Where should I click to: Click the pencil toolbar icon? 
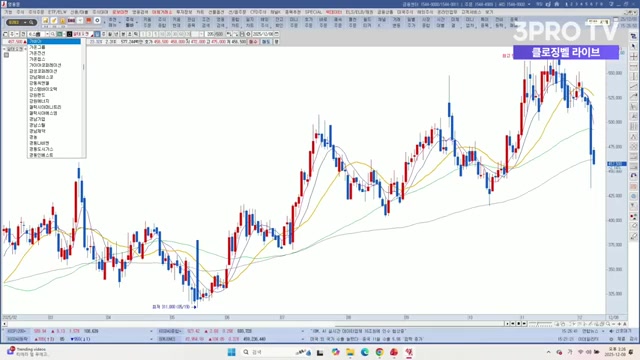tap(54, 20)
